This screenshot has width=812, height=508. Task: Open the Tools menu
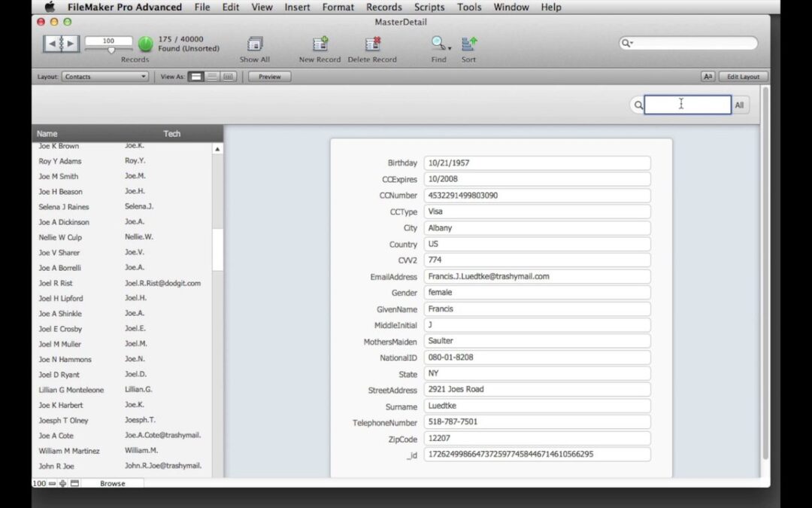468,7
